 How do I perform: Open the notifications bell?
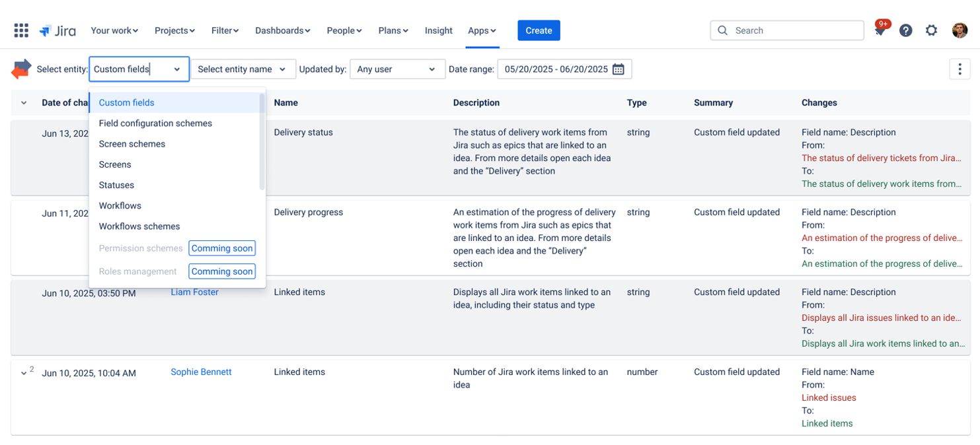coord(880,30)
